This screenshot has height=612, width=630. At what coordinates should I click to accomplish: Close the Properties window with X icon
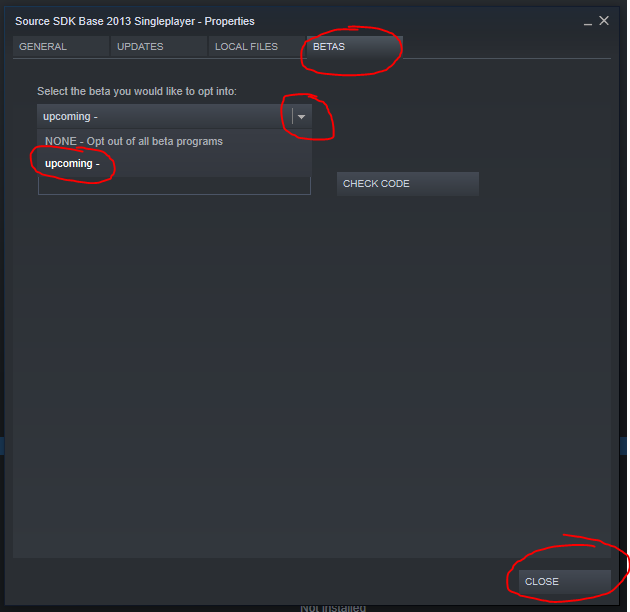pyautogui.click(x=604, y=21)
